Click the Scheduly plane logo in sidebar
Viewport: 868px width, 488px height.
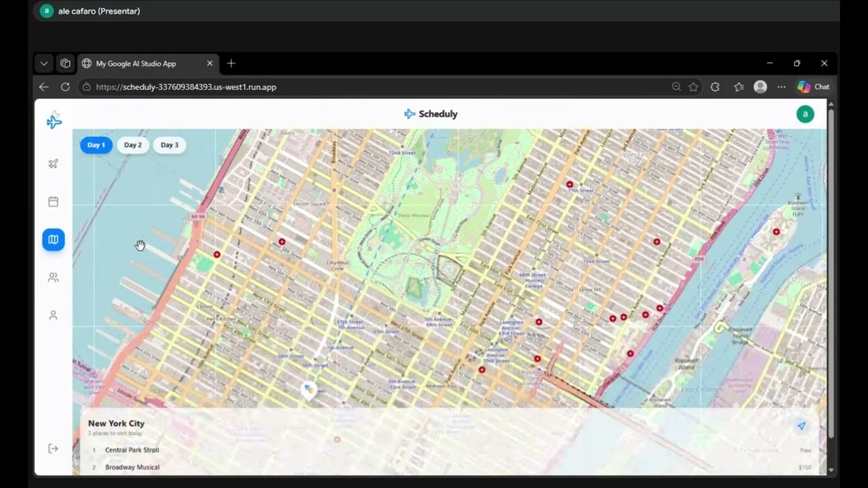(54, 121)
